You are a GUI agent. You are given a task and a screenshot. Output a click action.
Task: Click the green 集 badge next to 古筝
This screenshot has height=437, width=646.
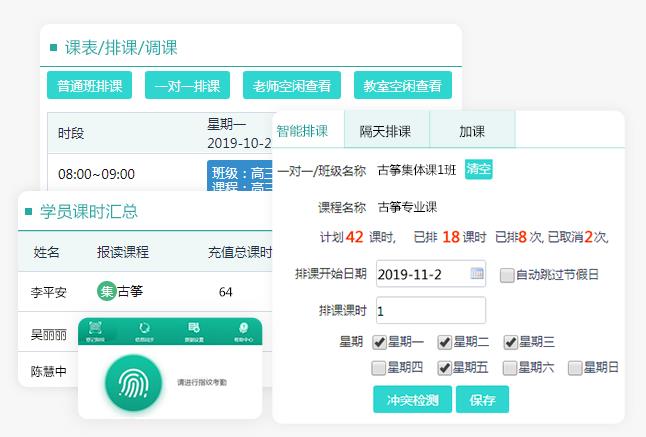click(106, 291)
